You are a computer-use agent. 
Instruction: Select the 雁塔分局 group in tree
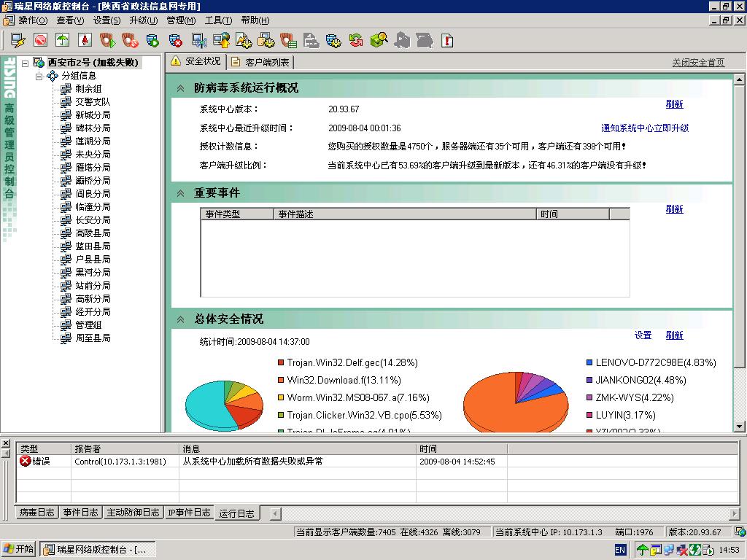click(x=93, y=168)
